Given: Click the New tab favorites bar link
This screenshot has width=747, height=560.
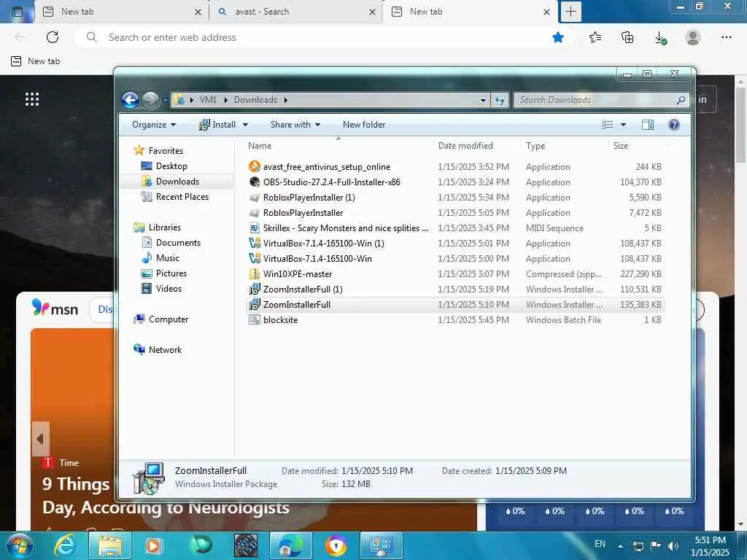Looking at the screenshot, I should tap(36, 61).
